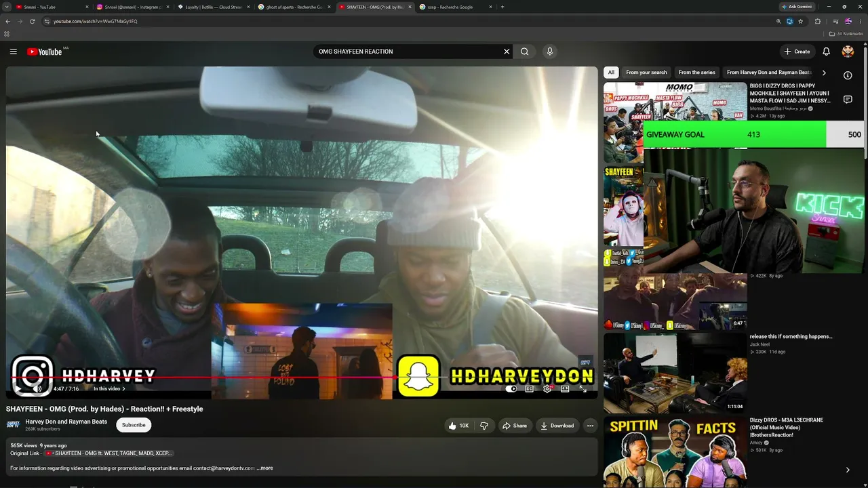The width and height of the screenshot is (868, 488).
Task: Click the Create button
Action: [x=797, y=52]
